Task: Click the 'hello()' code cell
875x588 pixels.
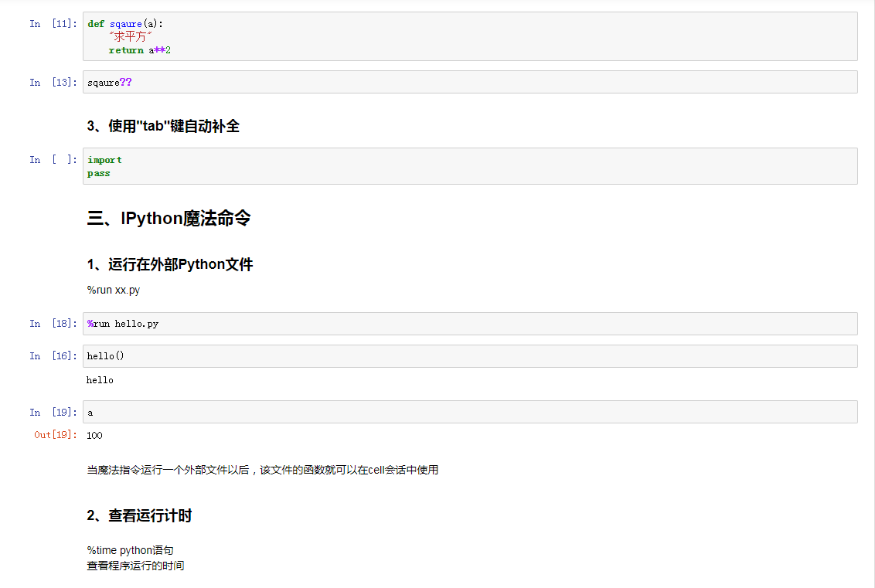Action: (470, 356)
